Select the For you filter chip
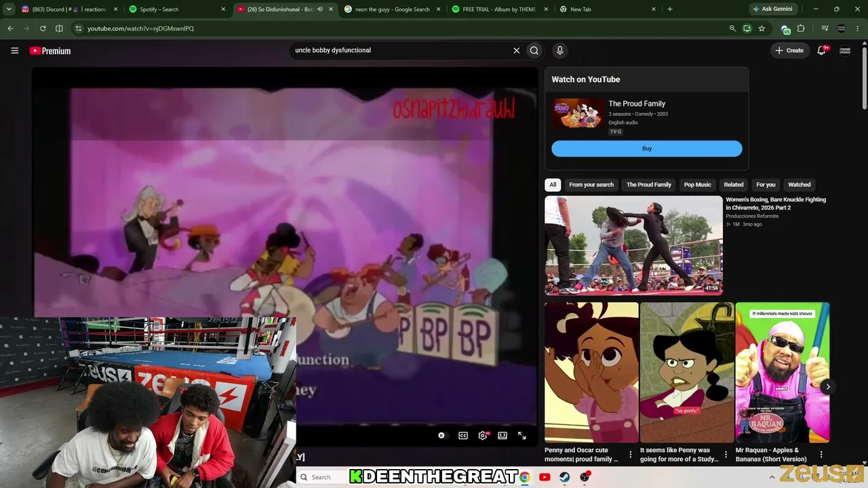Viewport: 868px width, 488px height. pos(766,184)
